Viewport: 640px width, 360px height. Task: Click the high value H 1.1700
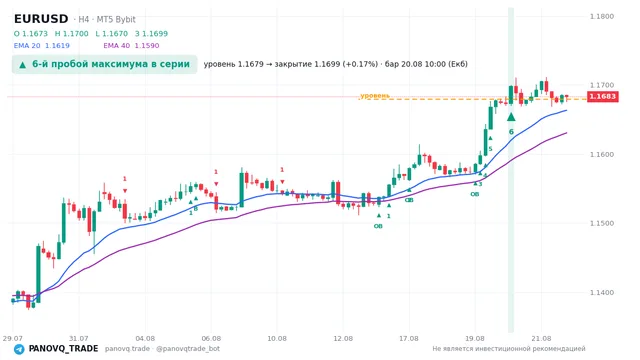click(71, 34)
